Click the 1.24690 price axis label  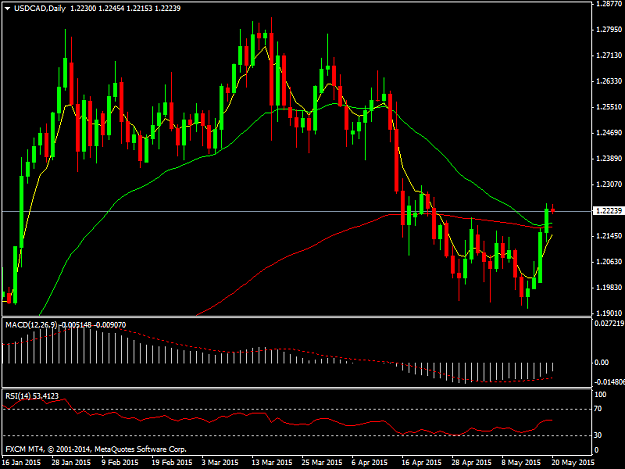(x=609, y=133)
